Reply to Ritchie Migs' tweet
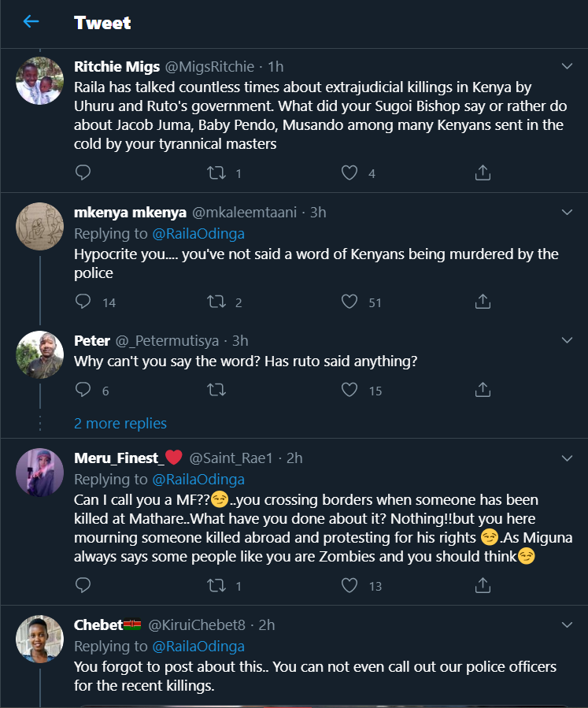The width and height of the screenshot is (588, 708). point(83,172)
